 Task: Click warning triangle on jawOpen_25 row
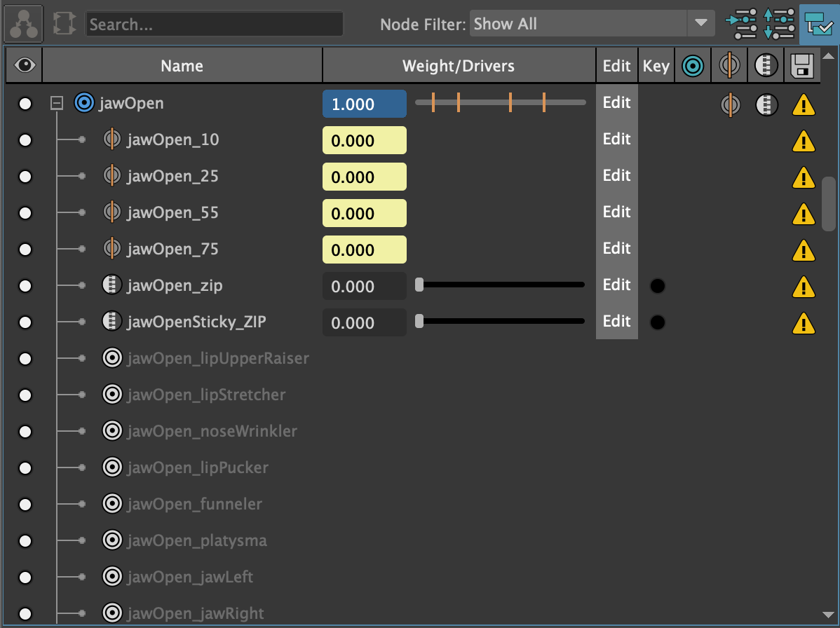(804, 178)
